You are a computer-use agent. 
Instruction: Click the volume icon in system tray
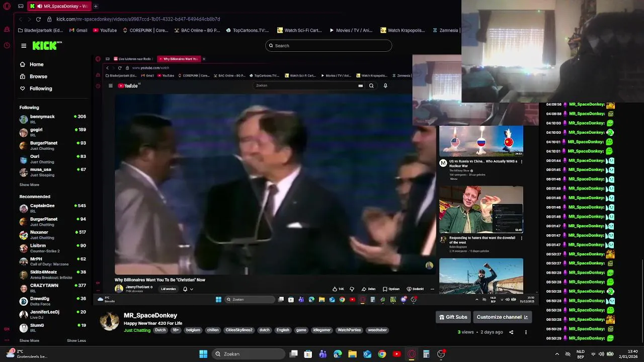pyautogui.click(x=601, y=354)
